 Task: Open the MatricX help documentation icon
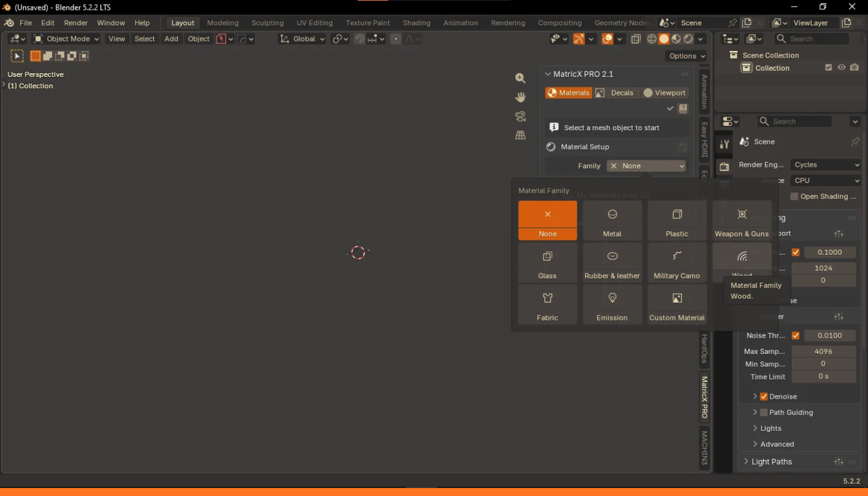tap(683, 108)
